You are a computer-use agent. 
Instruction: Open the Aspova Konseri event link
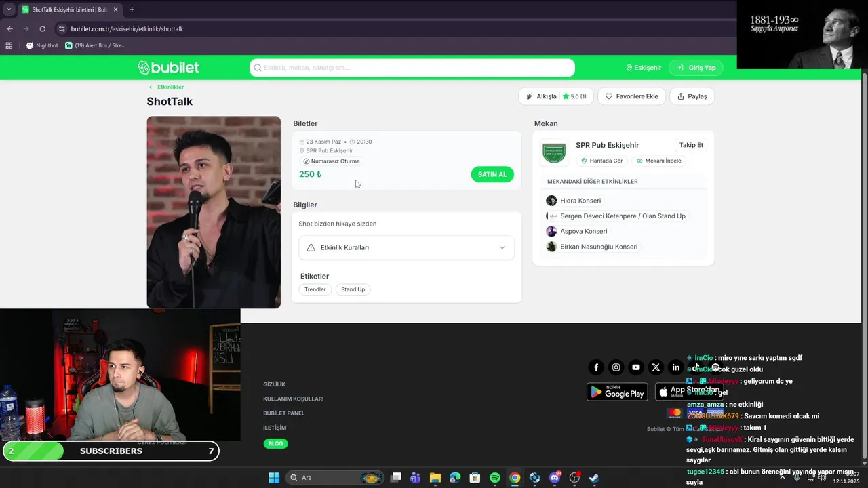coord(584,231)
